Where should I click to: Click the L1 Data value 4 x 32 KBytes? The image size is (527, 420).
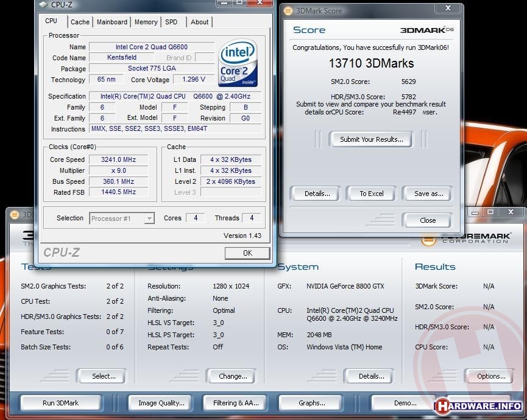click(230, 159)
